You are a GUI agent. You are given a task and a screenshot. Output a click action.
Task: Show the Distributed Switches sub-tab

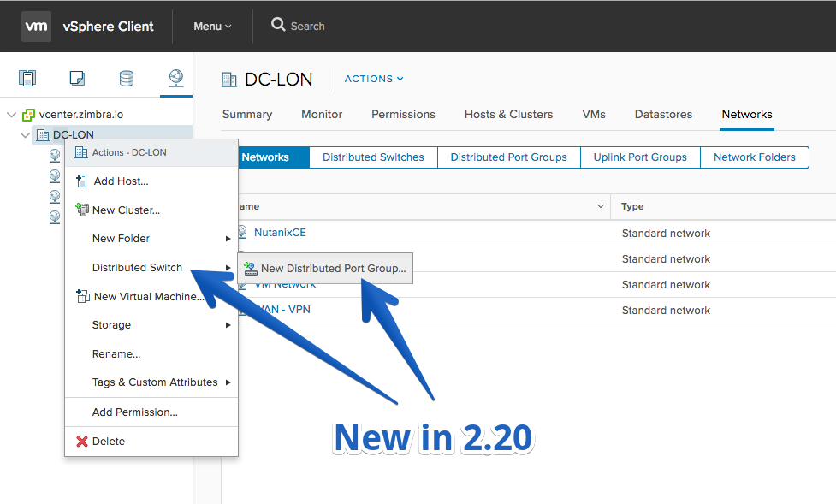tap(373, 157)
